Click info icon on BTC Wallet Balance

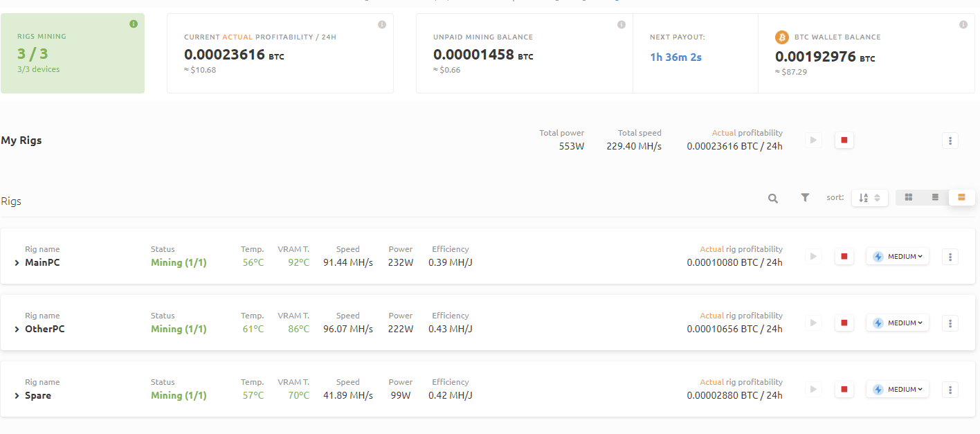[963, 25]
